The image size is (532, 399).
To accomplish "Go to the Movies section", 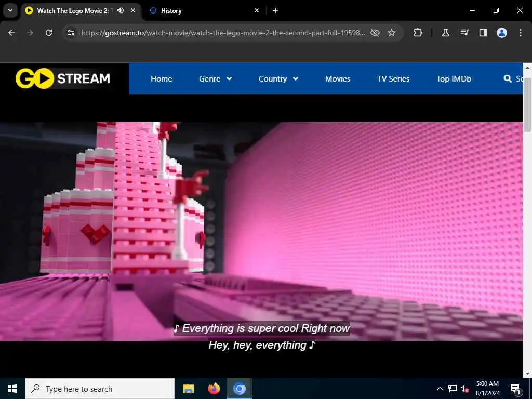I will pos(338,79).
